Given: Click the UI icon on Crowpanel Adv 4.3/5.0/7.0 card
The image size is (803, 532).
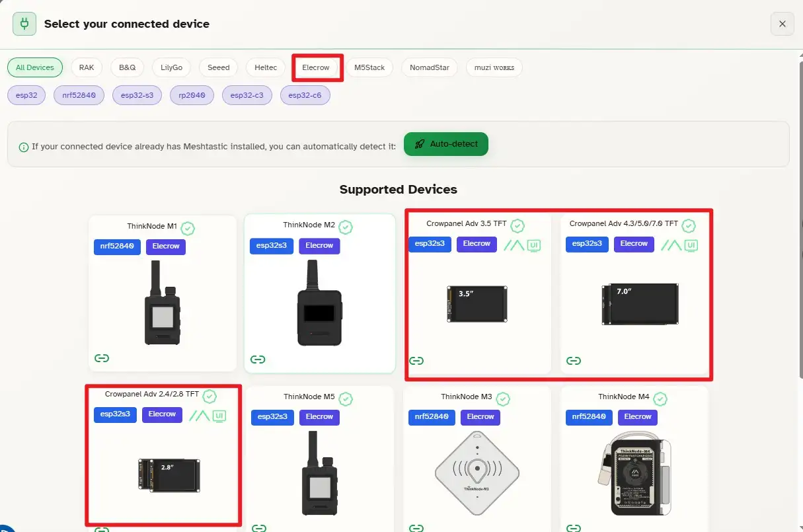Looking at the screenshot, I should 691,245.
